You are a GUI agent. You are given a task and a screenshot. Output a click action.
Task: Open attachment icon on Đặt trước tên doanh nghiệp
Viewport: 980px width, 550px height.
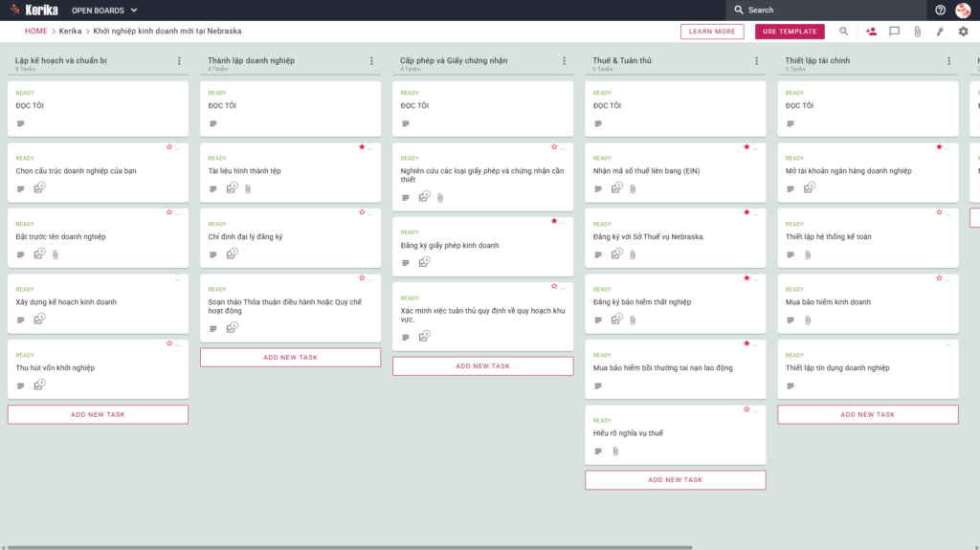(x=56, y=254)
